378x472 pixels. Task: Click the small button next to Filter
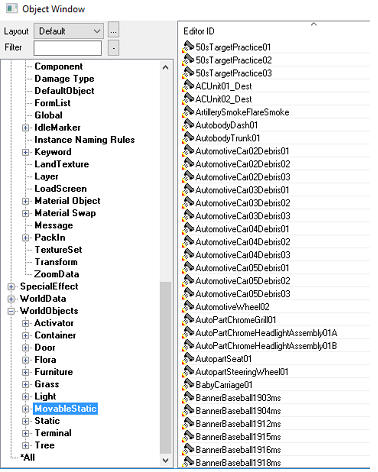click(x=113, y=48)
